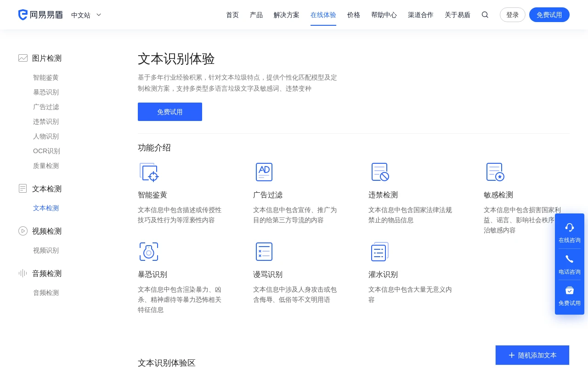Click the 灌水识别 document icon

coord(380,252)
